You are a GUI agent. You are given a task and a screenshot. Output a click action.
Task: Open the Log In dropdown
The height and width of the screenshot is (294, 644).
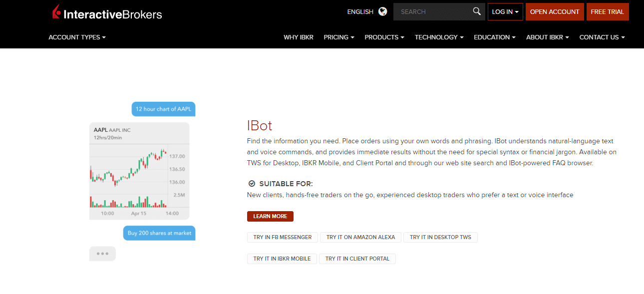(x=505, y=12)
